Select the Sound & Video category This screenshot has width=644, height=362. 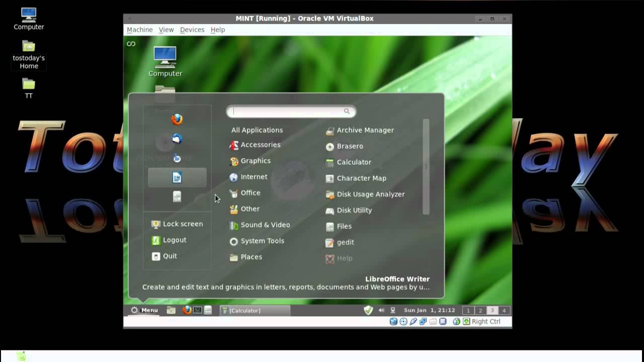coord(260,225)
